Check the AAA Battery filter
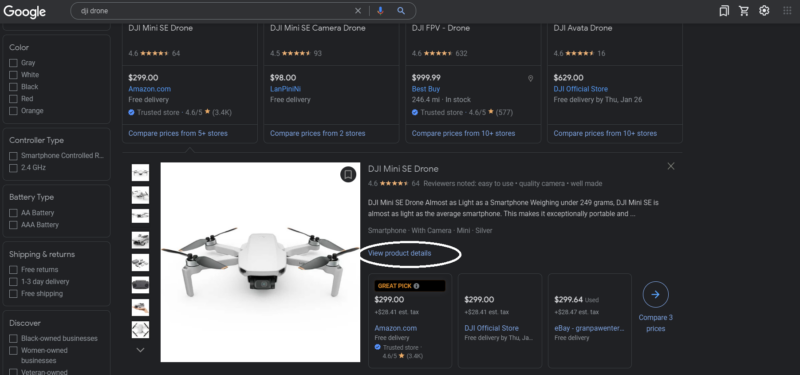The width and height of the screenshot is (800, 375). [x=13, y=225]
